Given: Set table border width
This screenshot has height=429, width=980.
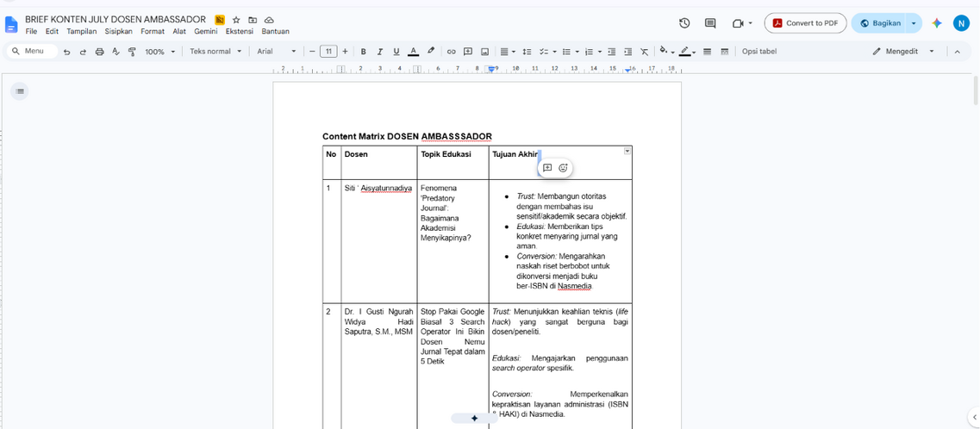Looking at the screenshot, I should click(x=708, y=52).
